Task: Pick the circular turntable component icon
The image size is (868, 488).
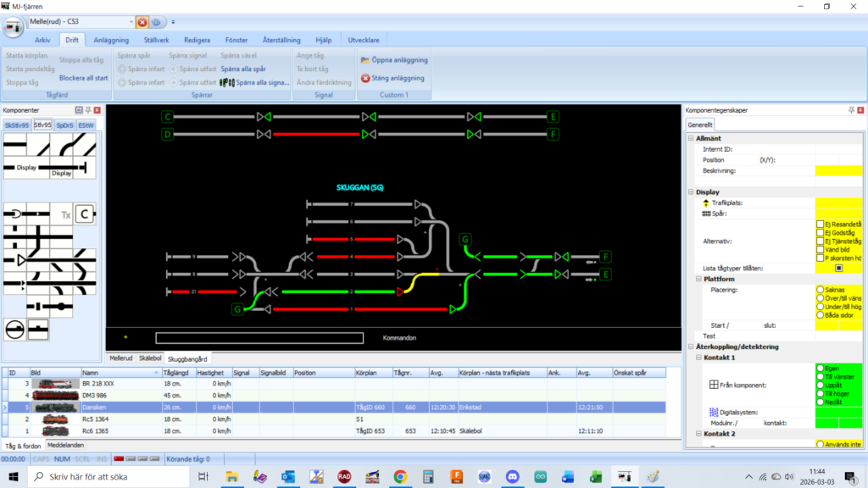Action: click(14, 330)
